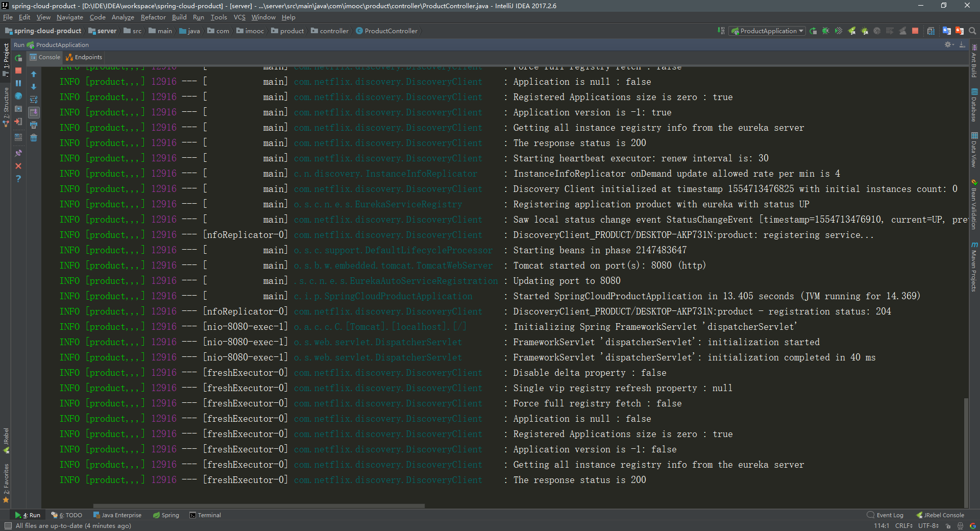Open the 6: TODO tool window
Screen dimensions: 980x531
click(67, 515)
